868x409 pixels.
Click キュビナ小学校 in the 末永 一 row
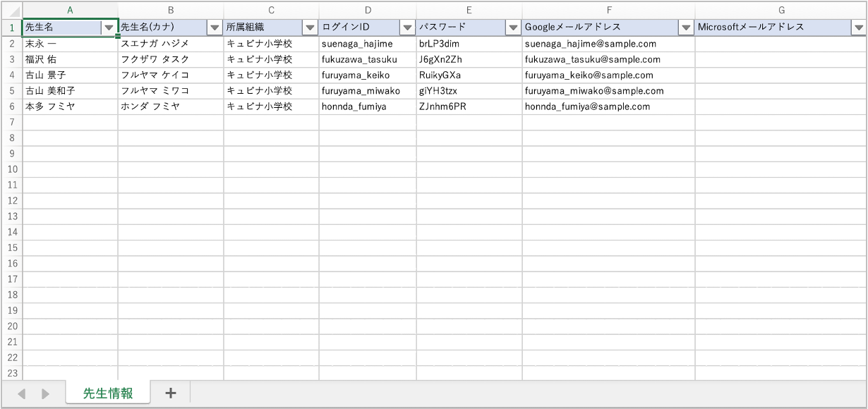click(271, 44)
